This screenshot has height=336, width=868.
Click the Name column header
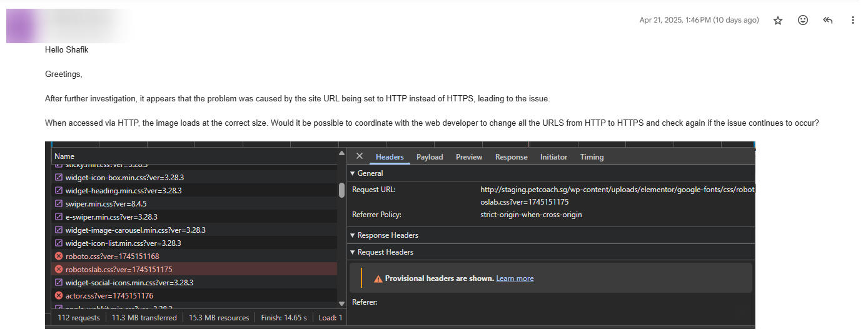194,156
